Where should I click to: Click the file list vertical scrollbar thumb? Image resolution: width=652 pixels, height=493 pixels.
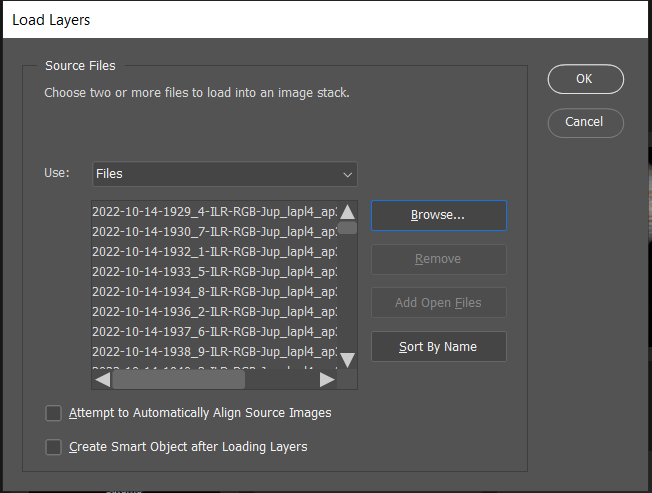coord(347,228)
